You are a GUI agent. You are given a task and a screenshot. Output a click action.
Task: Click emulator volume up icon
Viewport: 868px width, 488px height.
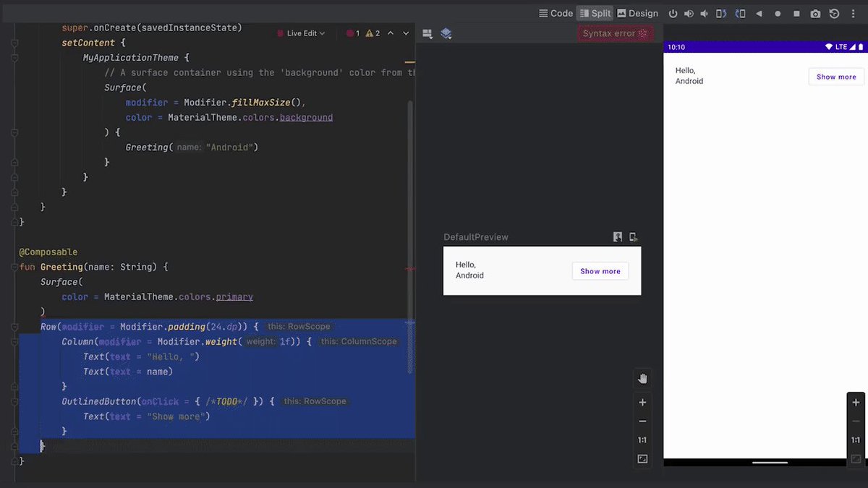pyautogui.click(x=689, y=14)
